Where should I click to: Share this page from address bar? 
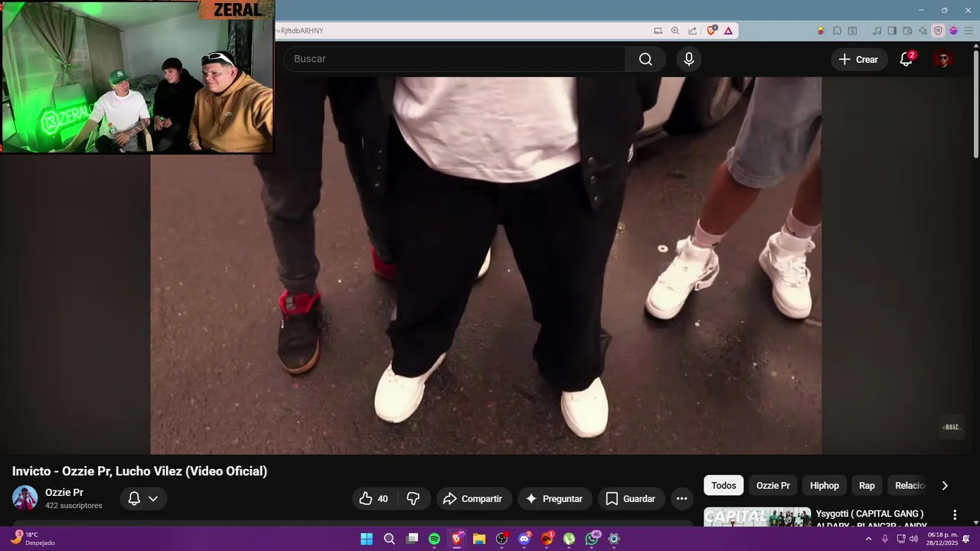[693, 31]
